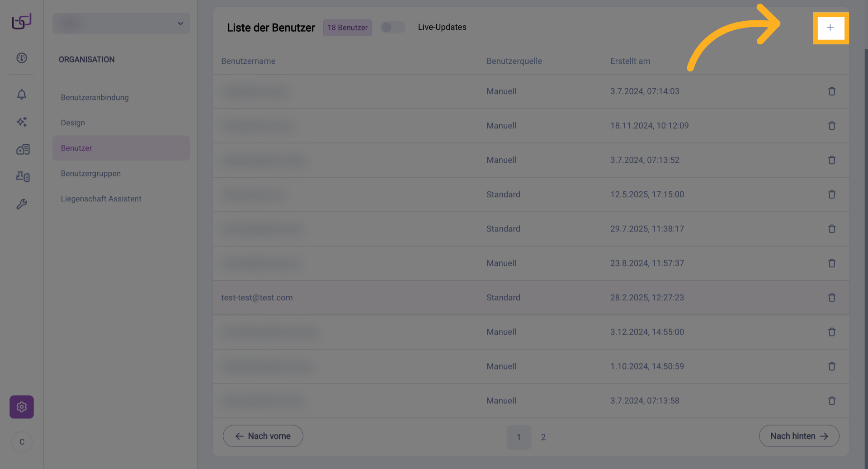This screenshot has height=469, width=868.
Task: Open the dashboard icon in left sidebar
Action: coord(22,58)
